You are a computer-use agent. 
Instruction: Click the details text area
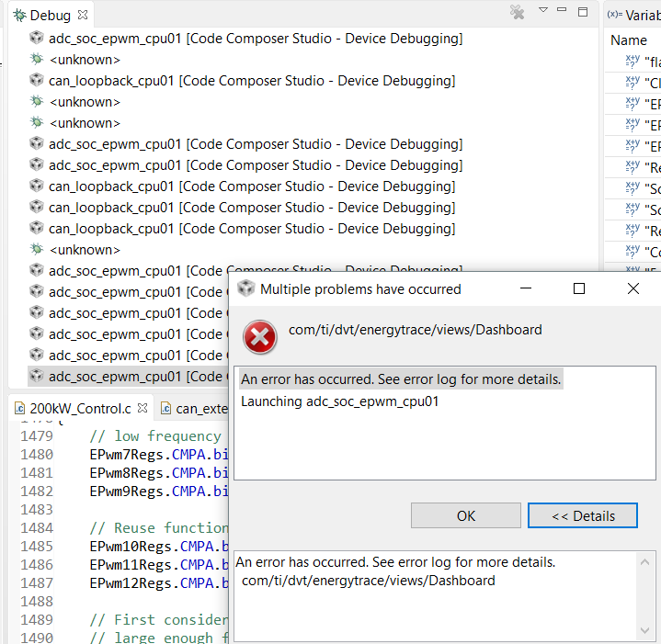point(436,596)
